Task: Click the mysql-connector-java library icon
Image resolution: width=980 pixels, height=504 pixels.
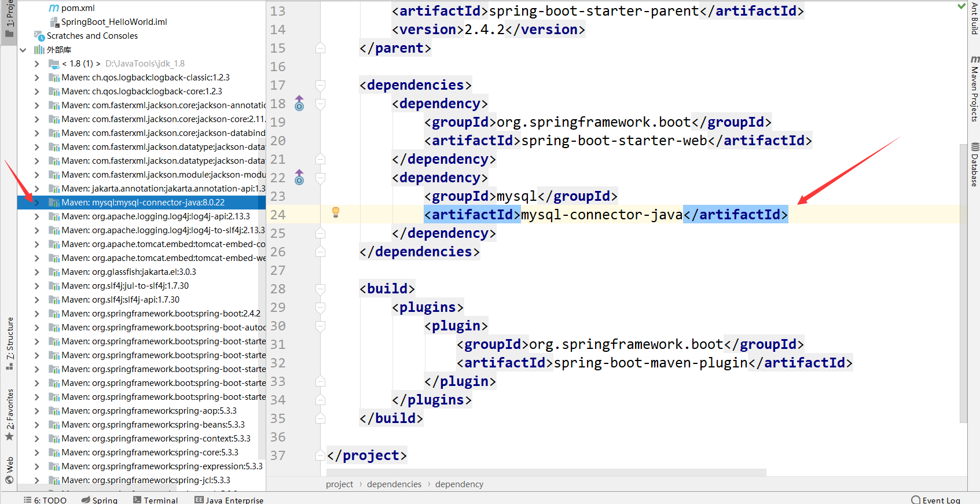Action: tap(54, 203)
